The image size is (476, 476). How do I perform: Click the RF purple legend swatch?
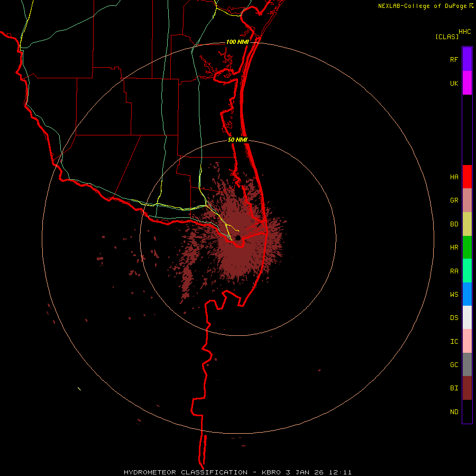(467, 59)
